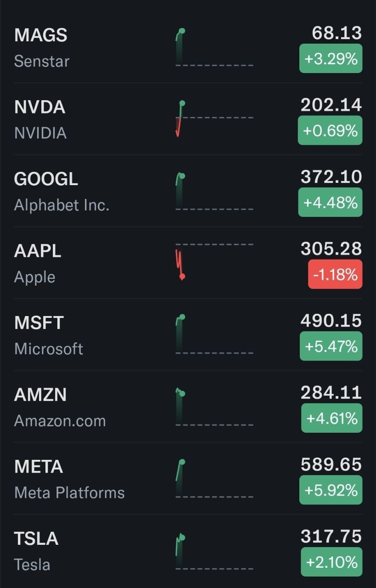This screenshot has width=376, height=588.
Task: Tap the NVDA ticker symbol
Action: [40, 107]
